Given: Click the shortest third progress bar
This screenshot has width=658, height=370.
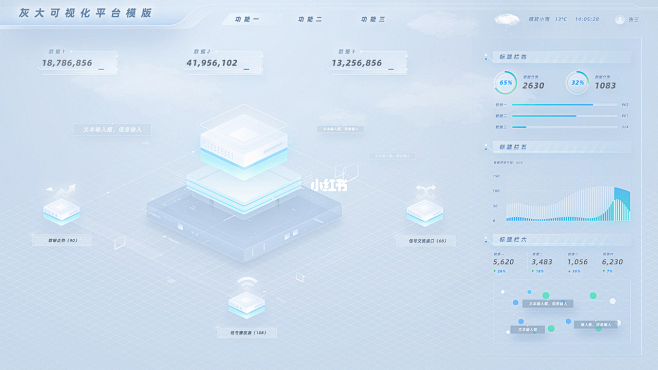Looking at the screenshot, I should click(x=564, y=127).
